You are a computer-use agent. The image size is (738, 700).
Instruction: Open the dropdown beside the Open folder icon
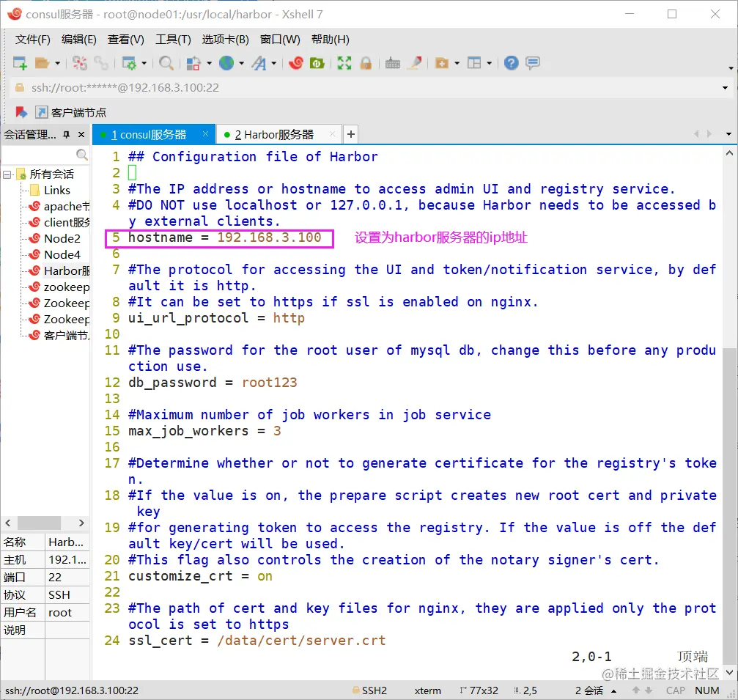point(57,63)
